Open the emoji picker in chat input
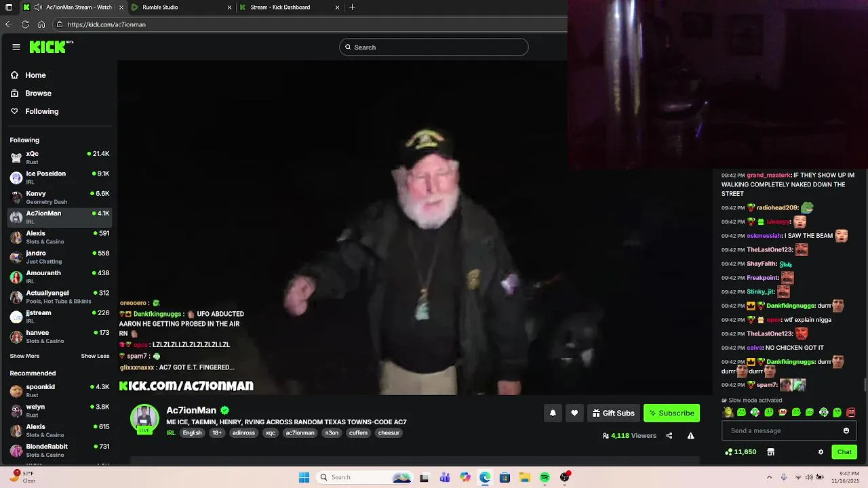 pyautogui.click(x=846, y=431)
